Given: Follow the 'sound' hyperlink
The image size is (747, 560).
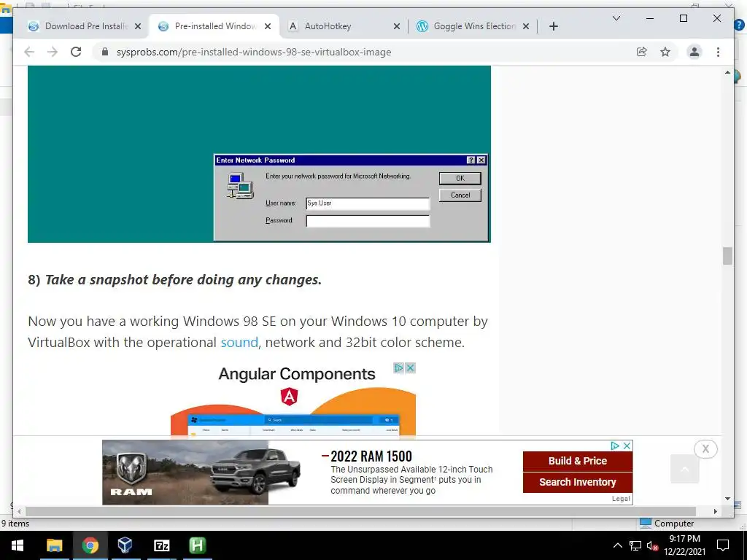Looking at the screenshot, I should 239,343.
